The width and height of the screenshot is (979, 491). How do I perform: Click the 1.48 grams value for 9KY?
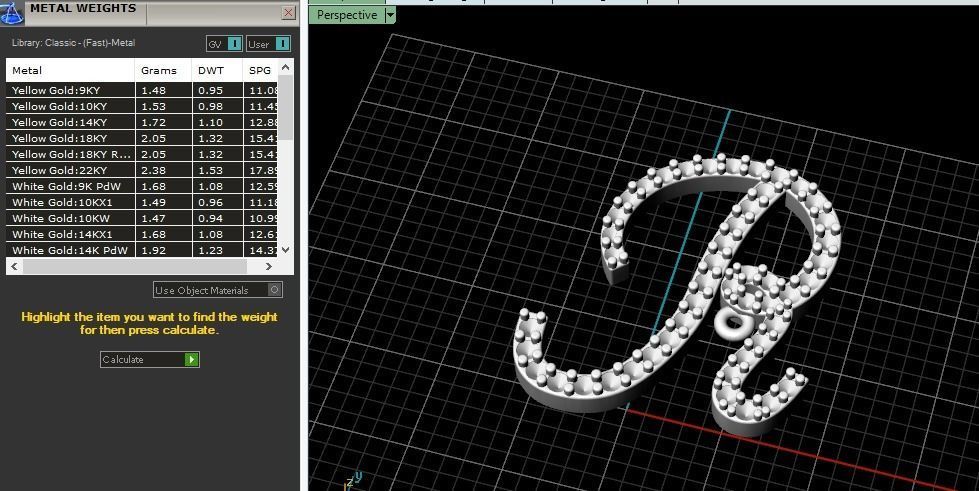pos(154,90)
